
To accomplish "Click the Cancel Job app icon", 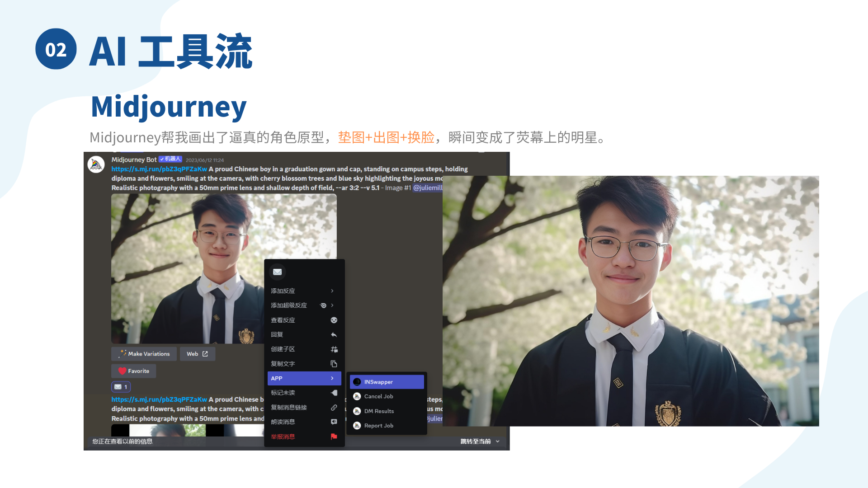I will pyautogui.click(x=357, y=396).
